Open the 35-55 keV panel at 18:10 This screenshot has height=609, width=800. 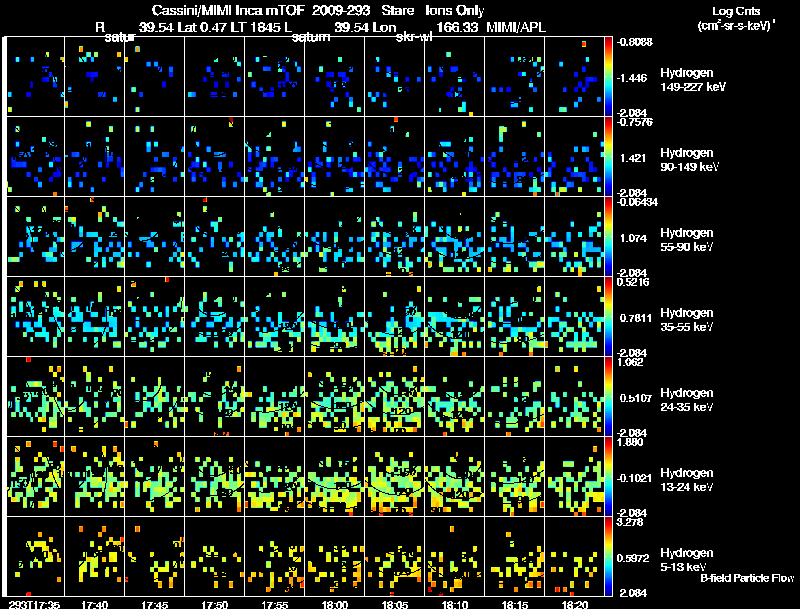(455, 316)
